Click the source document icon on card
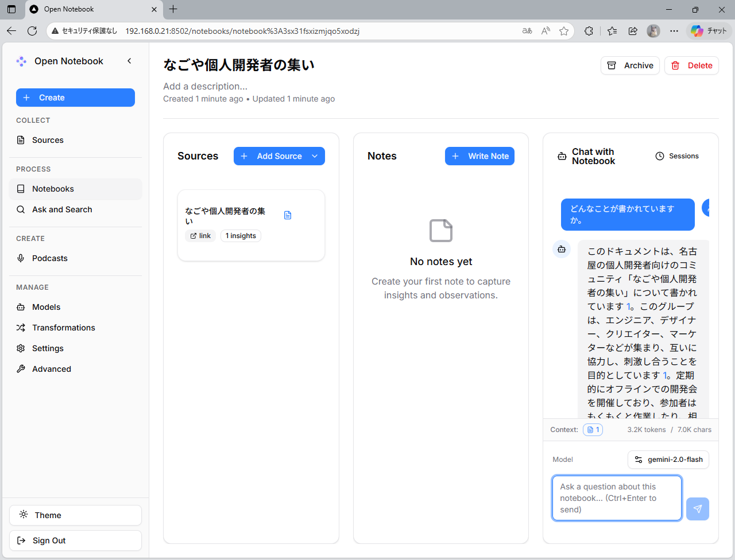 point(288,215)
